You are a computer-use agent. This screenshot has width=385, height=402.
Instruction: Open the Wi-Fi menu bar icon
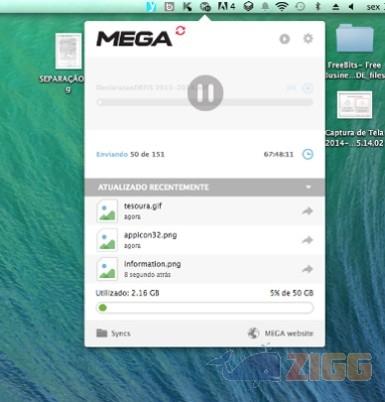click(282, 6)
